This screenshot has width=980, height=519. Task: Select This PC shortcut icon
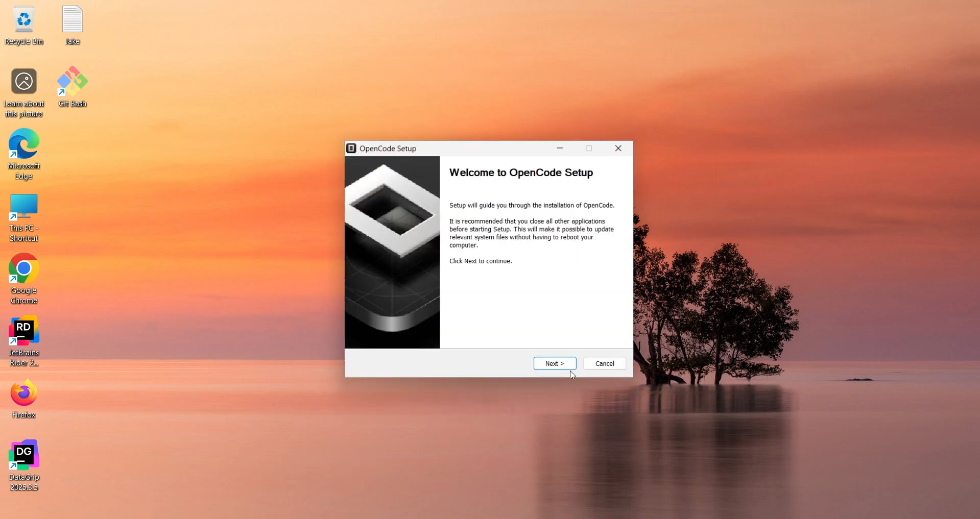tap(24, 218)
